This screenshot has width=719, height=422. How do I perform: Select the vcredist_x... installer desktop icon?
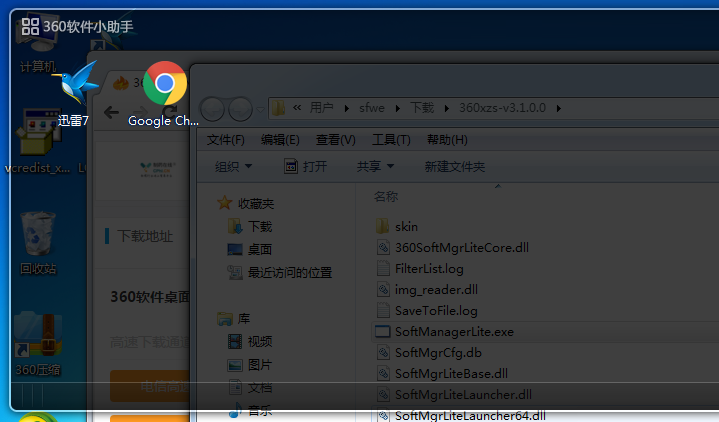point(39,133)
